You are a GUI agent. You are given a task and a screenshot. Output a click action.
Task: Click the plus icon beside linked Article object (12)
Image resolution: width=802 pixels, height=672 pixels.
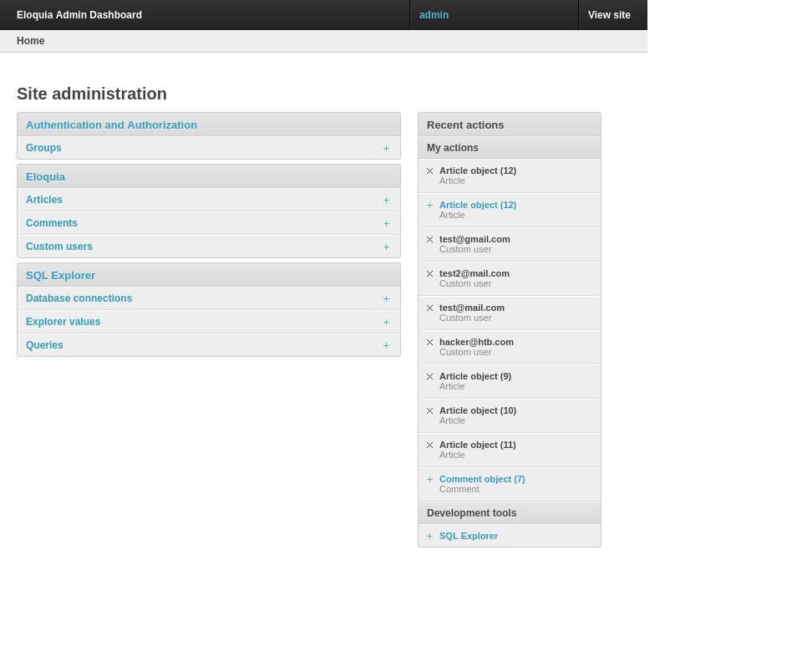429,206
